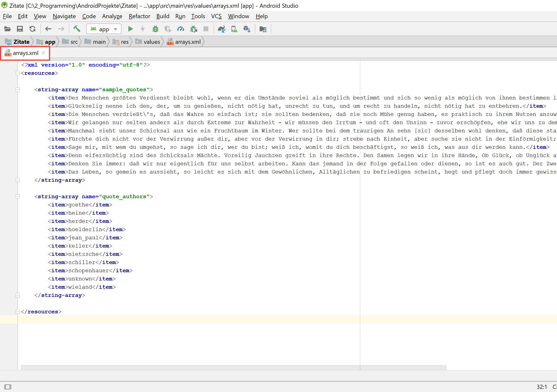Click the 32:1 cursor position indicator
Image resolution: width=557 pixels, height=392 pixels.
coord(542,387)
